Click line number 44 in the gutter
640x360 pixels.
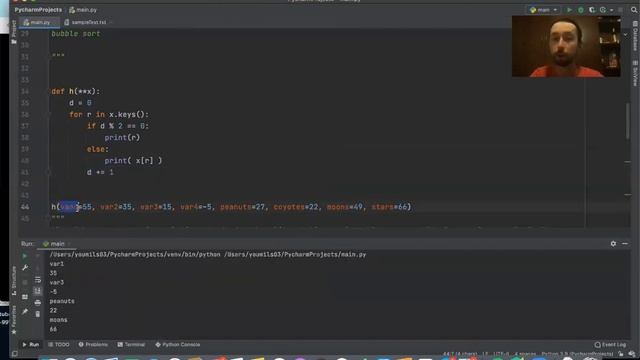tap(25, 207)
